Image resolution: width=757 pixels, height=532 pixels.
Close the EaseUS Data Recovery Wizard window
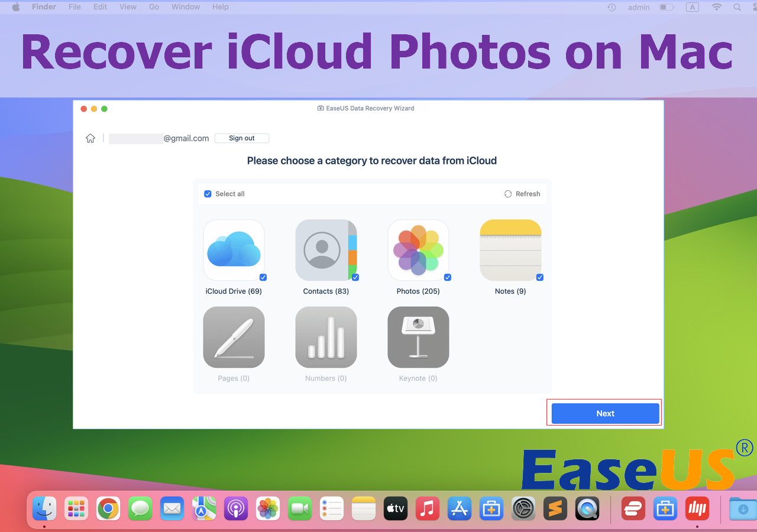click(84, 109)
